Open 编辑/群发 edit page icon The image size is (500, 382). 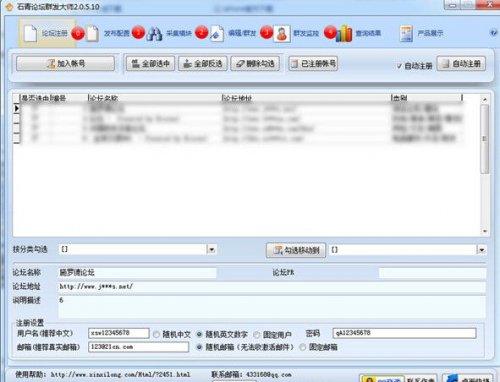pyautogui.click(x=217, y=34)
